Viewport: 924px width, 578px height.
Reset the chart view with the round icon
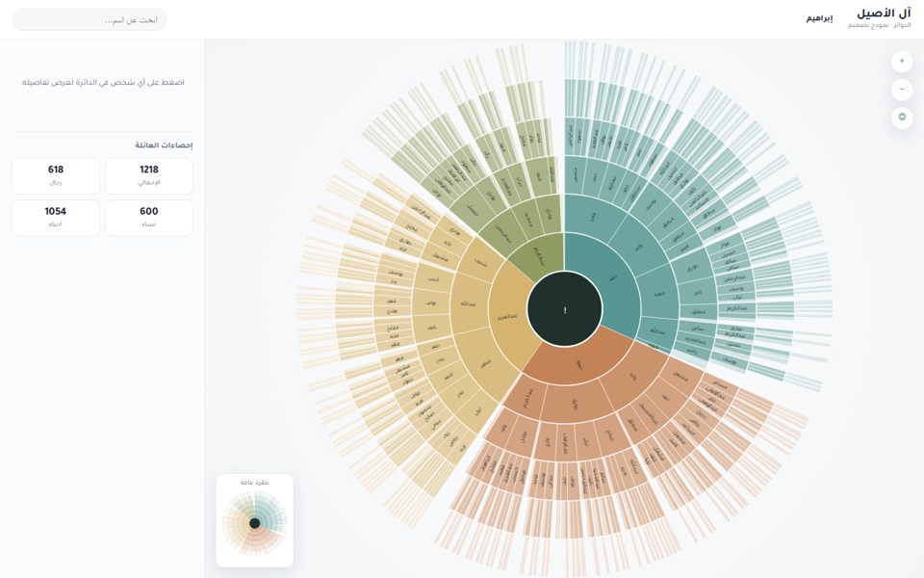(902, 118)
